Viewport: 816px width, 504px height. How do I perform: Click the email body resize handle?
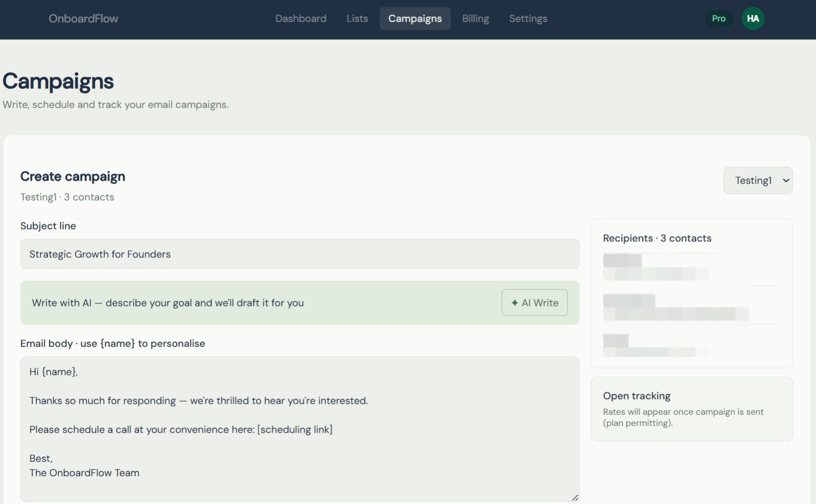pyautogui.click(x=575, y=498)
